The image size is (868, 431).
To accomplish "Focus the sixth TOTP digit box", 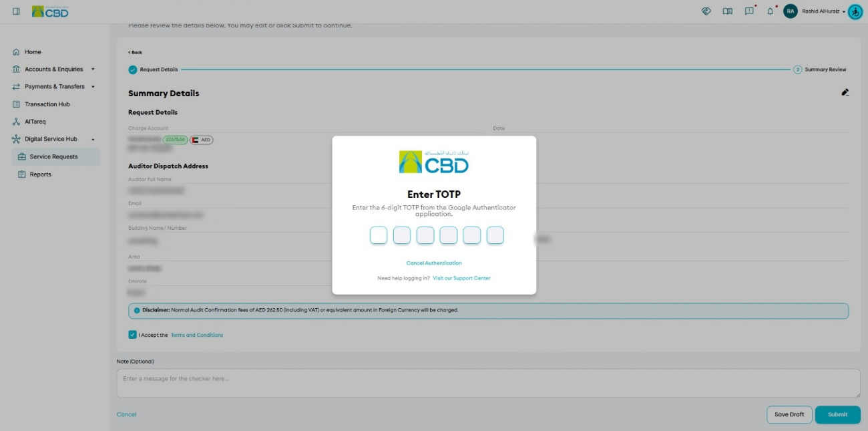I will [495, 235].
